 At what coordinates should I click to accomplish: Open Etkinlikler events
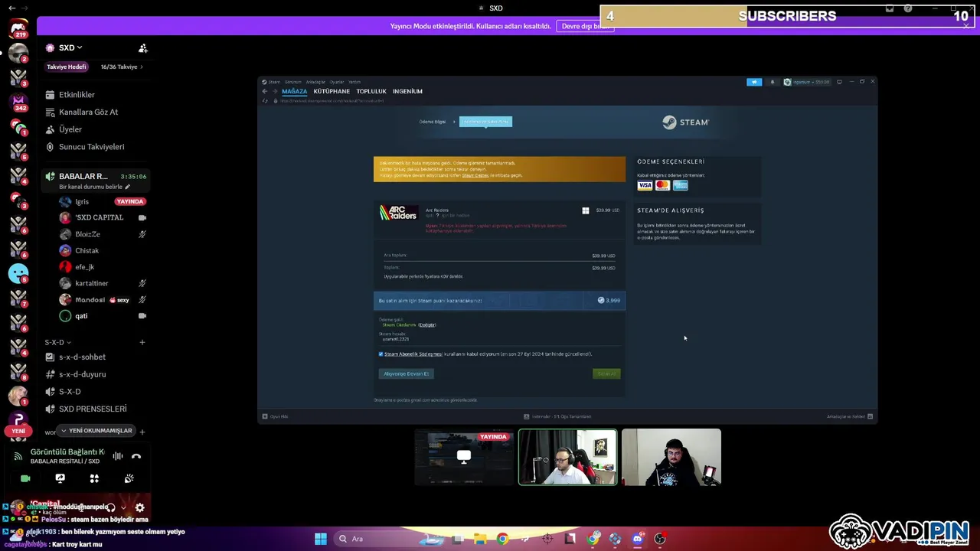77,95
